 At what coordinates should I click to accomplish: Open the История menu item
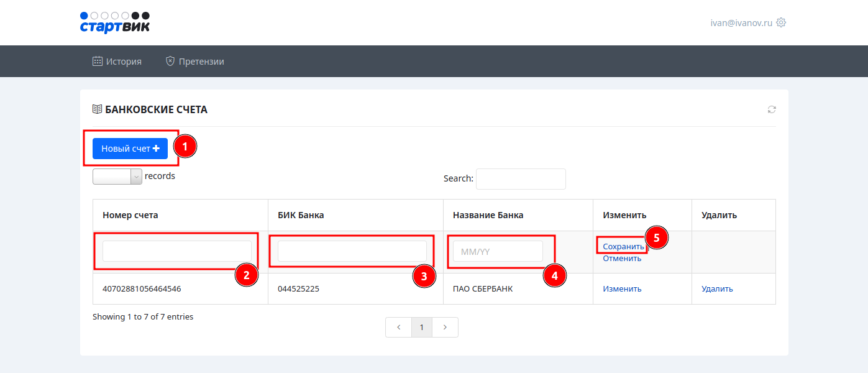click(117, 62)
